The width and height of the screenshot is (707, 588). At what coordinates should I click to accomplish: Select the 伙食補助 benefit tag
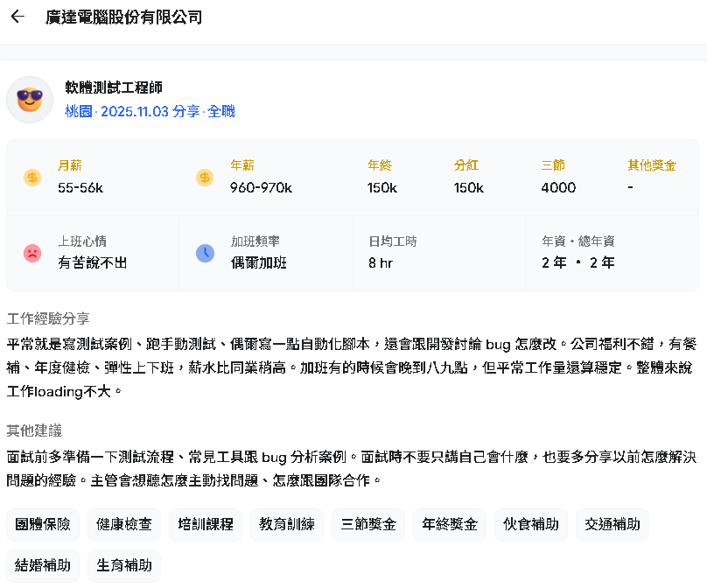click(531, 524)
